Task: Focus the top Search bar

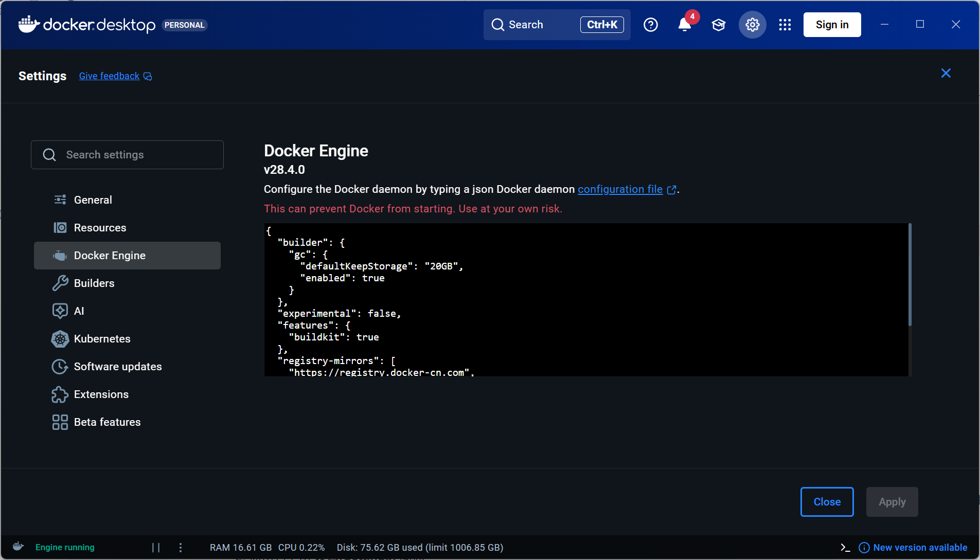Action: [557, 25]
